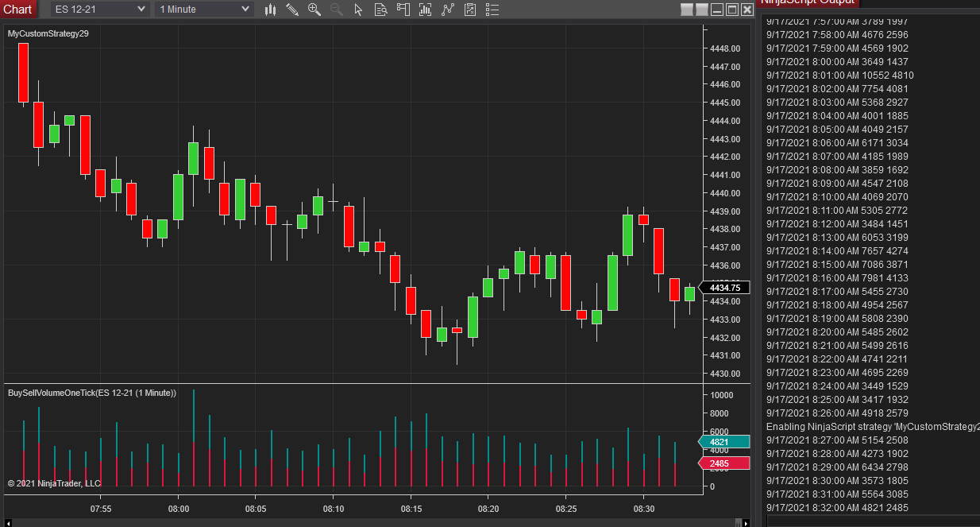Click the 4430.00 price axis label
This screenshot has height=527, width=980.
pyautogui.click(x=725, y=374)
